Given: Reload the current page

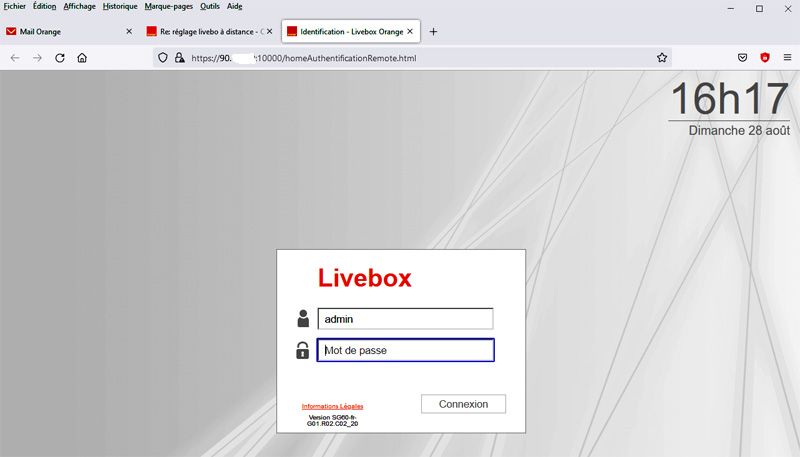Looking at the screenshot, I should point(60,58).
